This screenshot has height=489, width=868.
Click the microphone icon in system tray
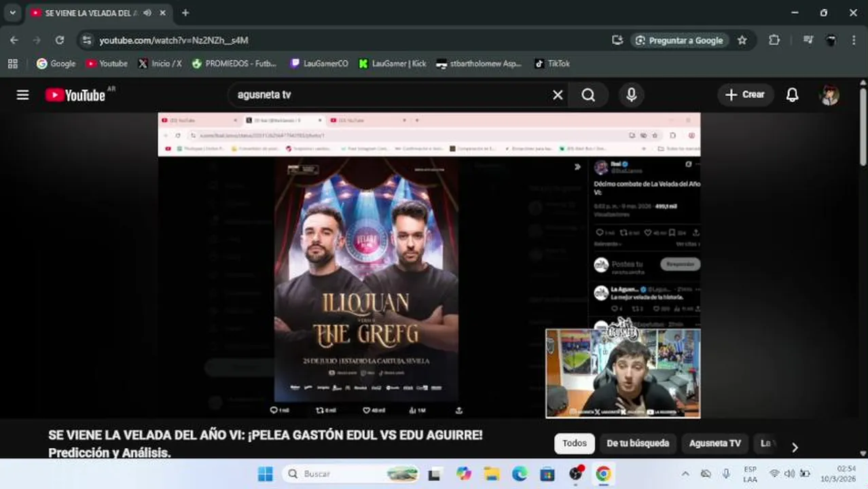726,474
